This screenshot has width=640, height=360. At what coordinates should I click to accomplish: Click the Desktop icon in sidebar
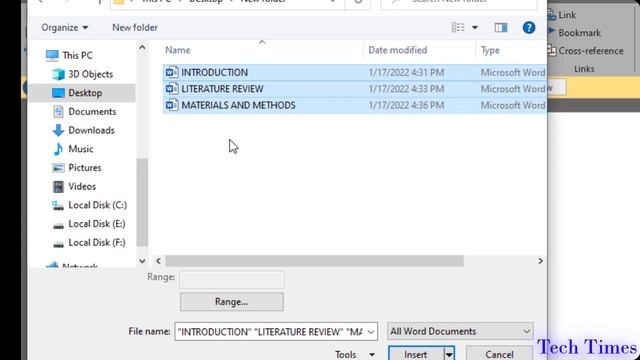58,93
